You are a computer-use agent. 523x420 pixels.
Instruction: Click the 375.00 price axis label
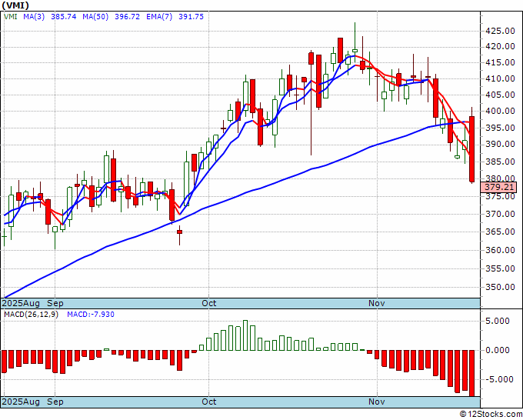click(500, 196)
